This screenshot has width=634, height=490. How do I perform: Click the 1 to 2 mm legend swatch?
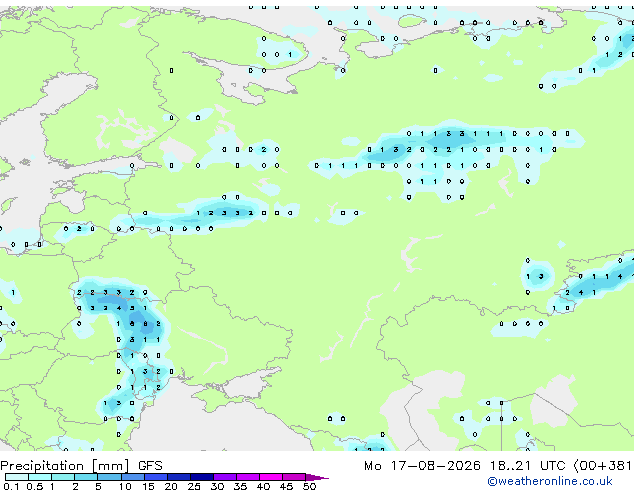[x=63, y=477]
